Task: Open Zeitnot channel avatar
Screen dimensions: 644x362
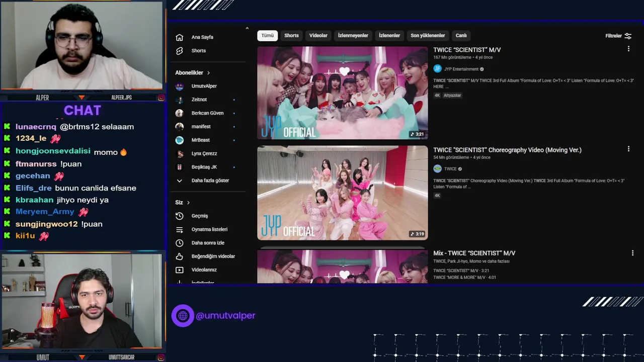Action: pyautogui.click(x=179, y=100)
